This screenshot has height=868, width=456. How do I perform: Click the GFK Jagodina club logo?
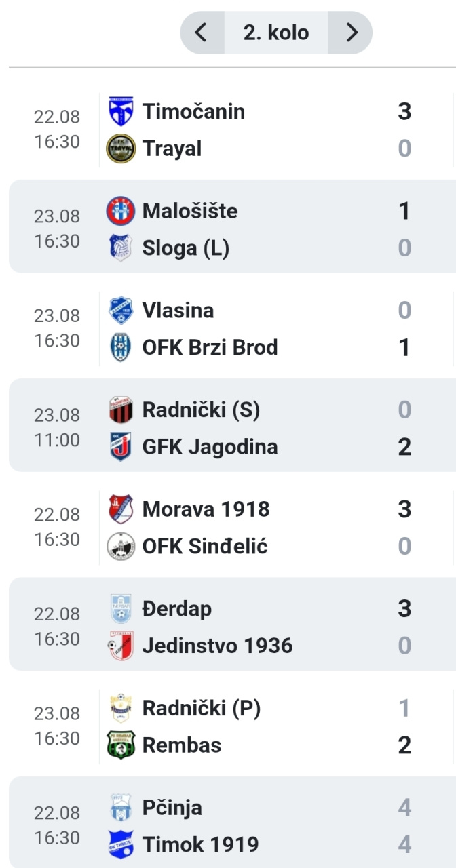point(121,448)
